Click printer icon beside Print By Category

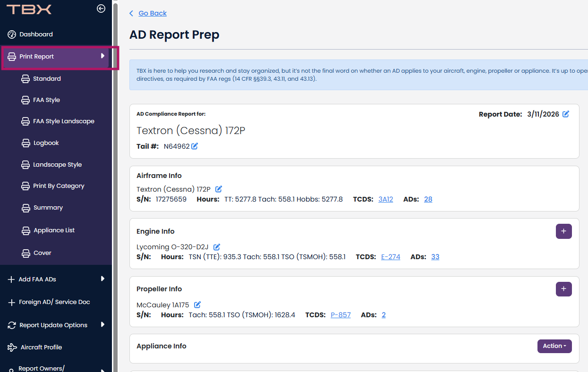(26, 186)
